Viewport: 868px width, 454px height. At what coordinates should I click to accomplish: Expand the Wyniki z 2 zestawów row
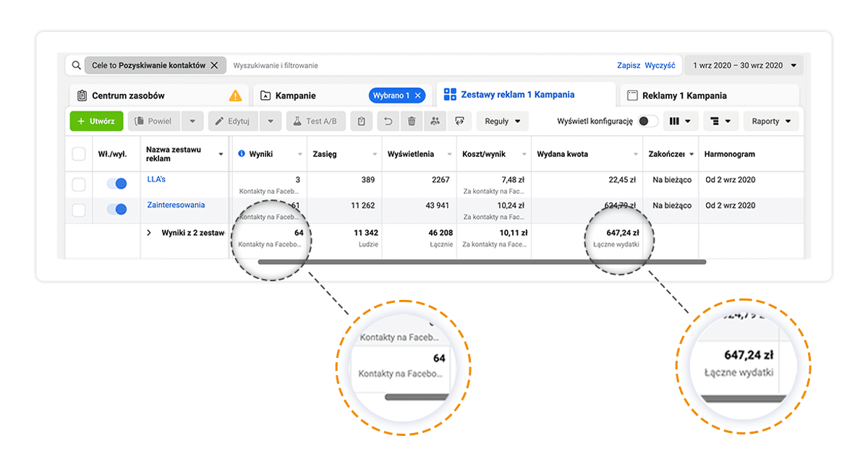[x=150, y=233]
